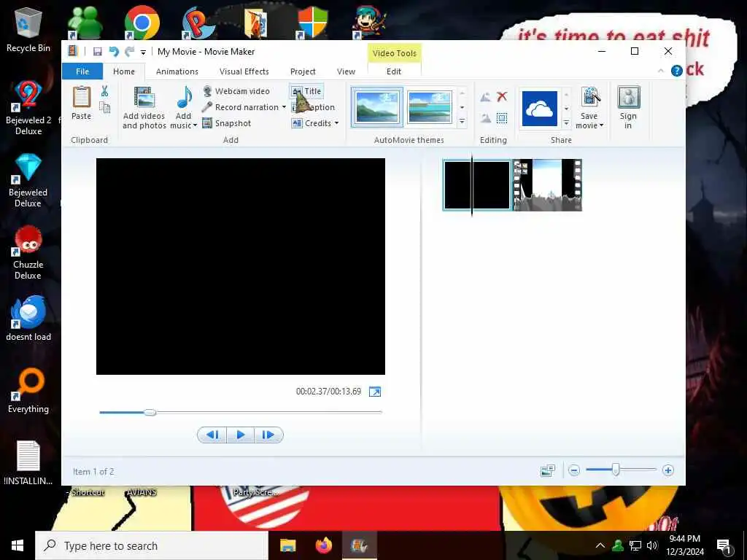Switch to the Home tab

(124, 71)
